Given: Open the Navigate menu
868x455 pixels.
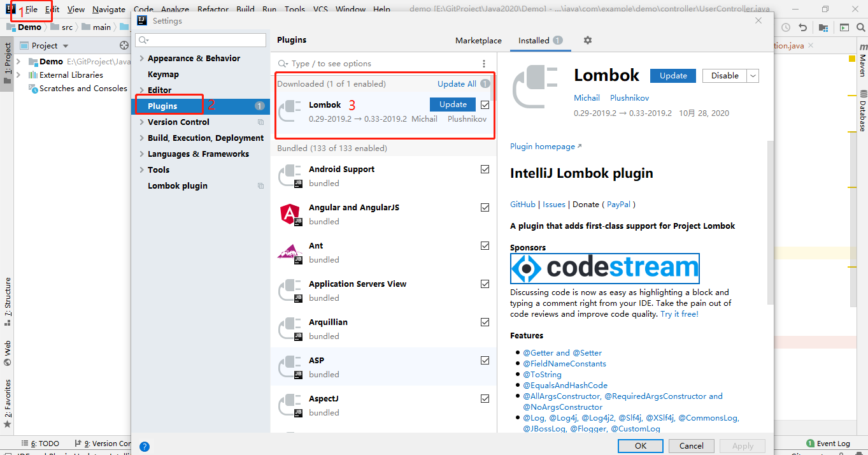Looking at the screenshot, I should tap(108, 10).
